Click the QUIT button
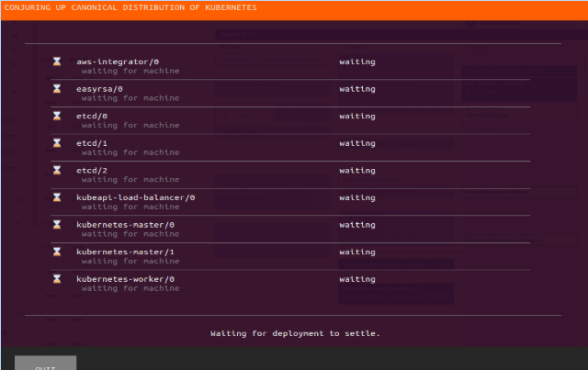The image size is (588, 370). coord(45,364)
